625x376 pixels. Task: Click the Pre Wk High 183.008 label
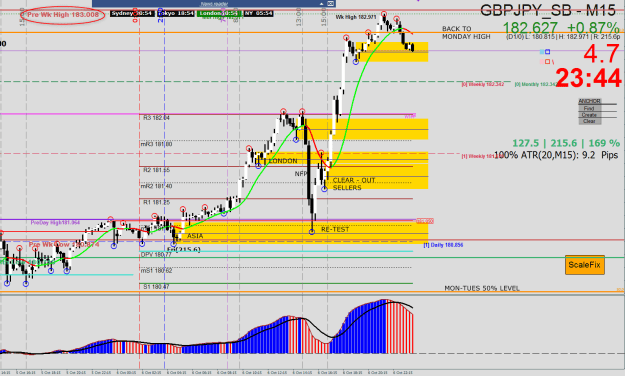point(63,15)
